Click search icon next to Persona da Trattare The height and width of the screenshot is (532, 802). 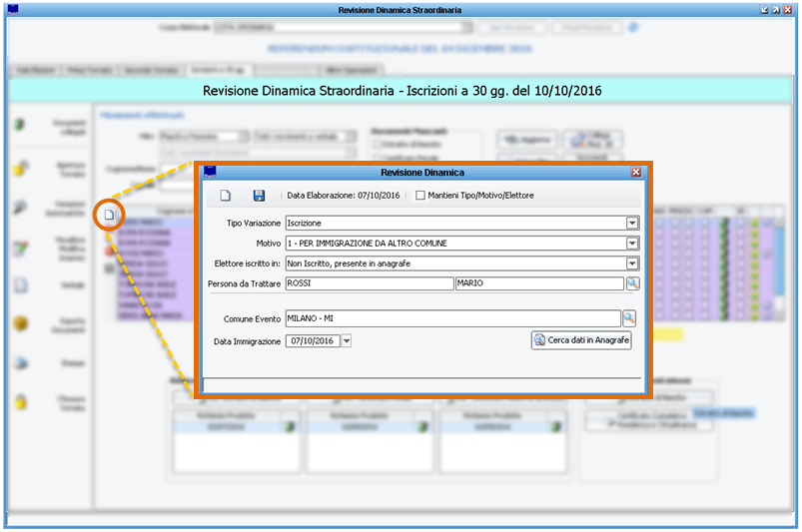pyautogui.click(x=632, y=283)
